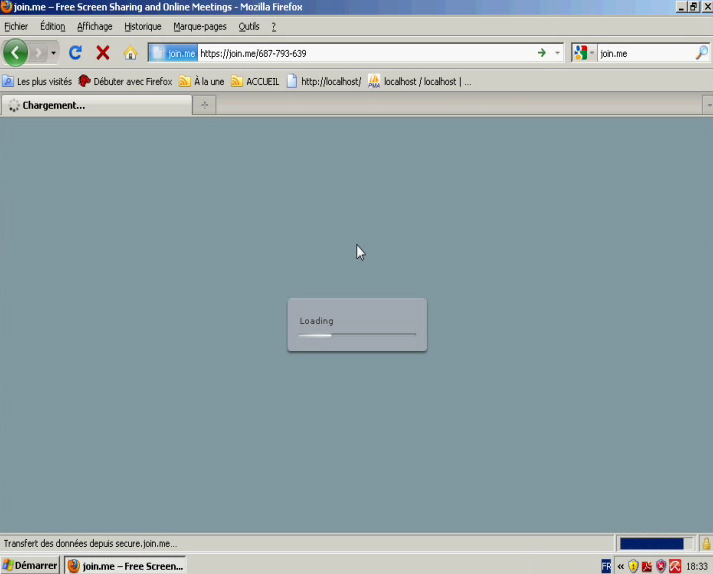Select the Chargement... tab
This screenshot has width=713, height=574.
pos(96,105)
